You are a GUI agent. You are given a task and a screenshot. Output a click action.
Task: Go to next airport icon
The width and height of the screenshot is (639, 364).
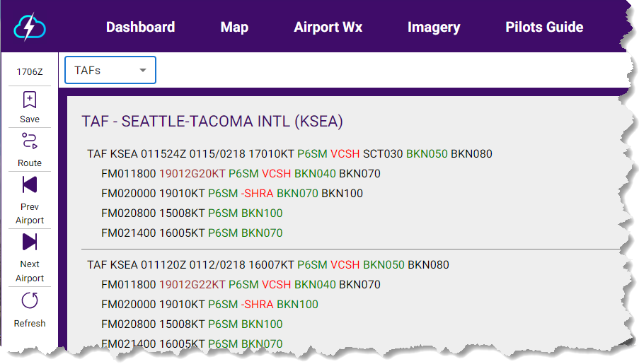pyautogui.click(x=30, y=242)
